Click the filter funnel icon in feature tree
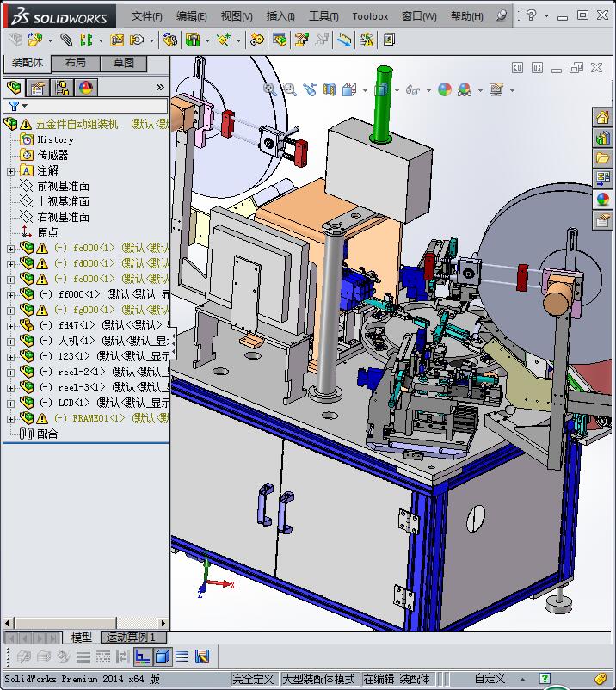616x690 pixels. tap(14, 106)
